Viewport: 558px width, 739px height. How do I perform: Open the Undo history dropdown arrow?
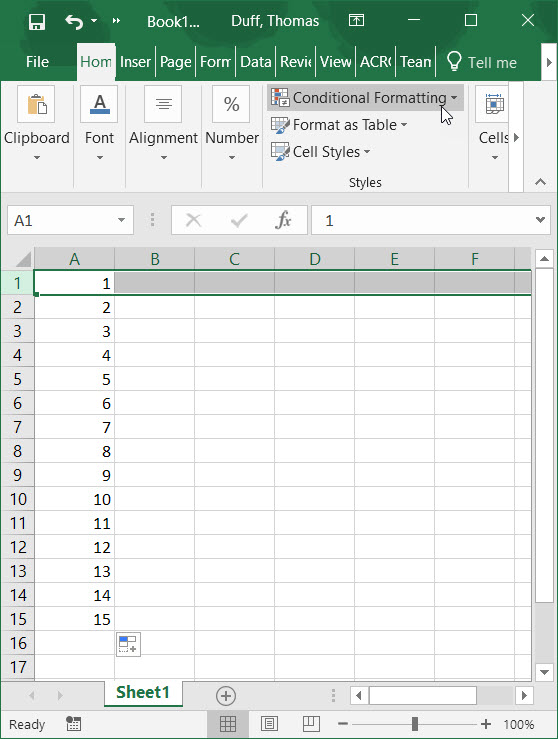[94, 21]
